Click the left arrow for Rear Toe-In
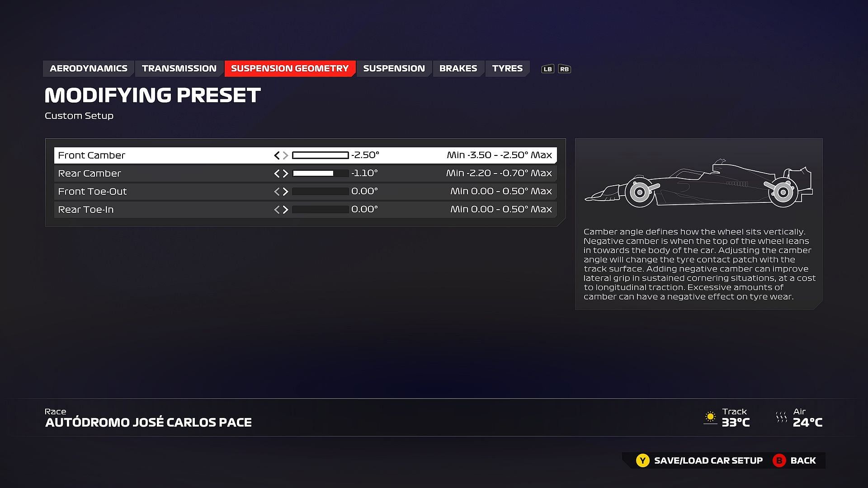868x488 pixels. 276,209
